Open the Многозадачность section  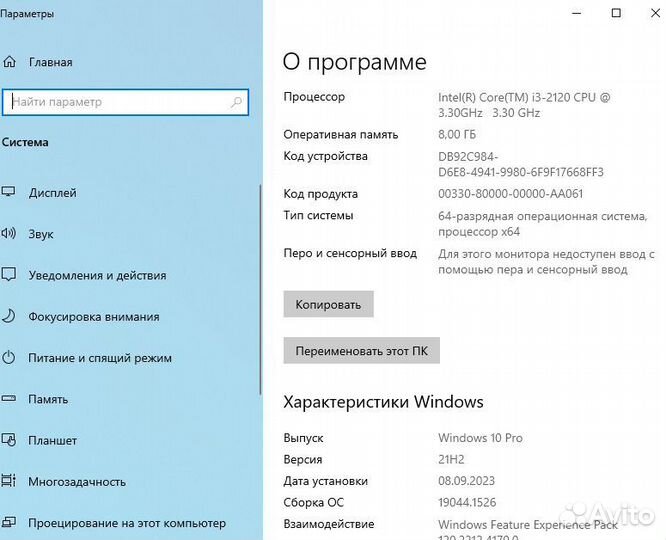coord(77,482)
